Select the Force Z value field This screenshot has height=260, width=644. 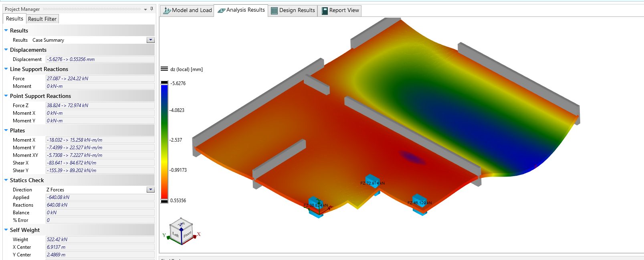pyautogui.click(x=100, y=106)
